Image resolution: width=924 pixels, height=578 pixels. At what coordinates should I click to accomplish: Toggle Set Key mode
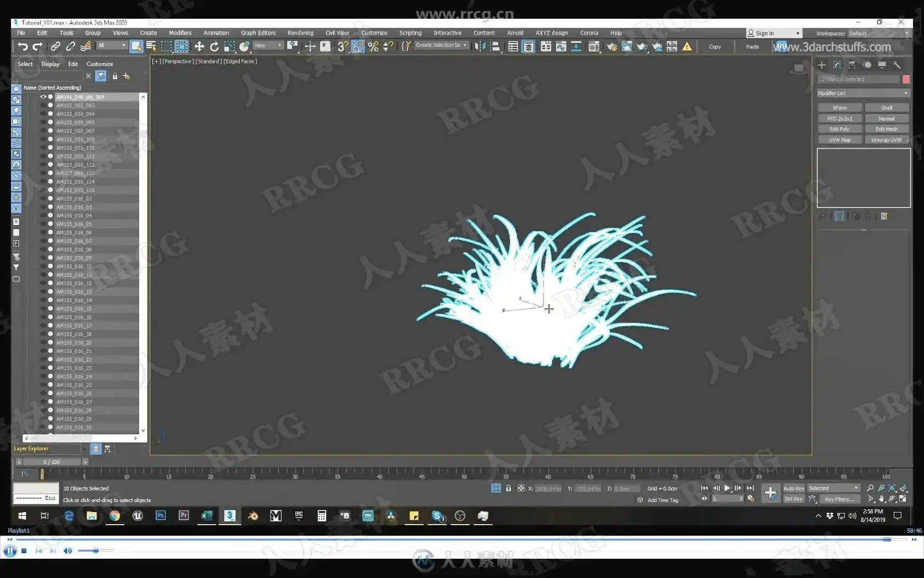point(793,499)
